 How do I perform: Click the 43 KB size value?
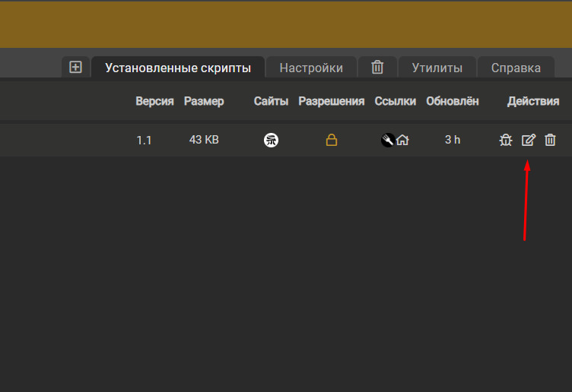(x=204, y=140)
